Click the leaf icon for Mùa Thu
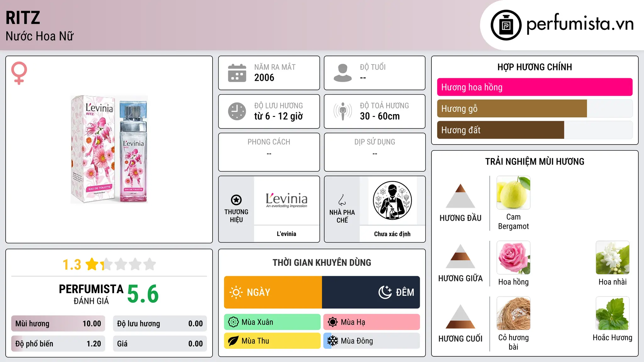This screenshot has height=362, width=644. pos(233,341)
